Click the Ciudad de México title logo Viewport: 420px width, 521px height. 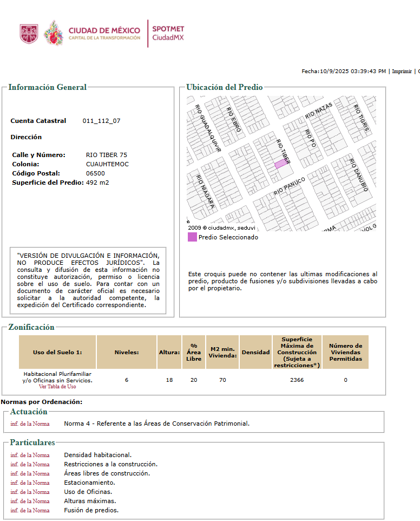pos(104,33)
